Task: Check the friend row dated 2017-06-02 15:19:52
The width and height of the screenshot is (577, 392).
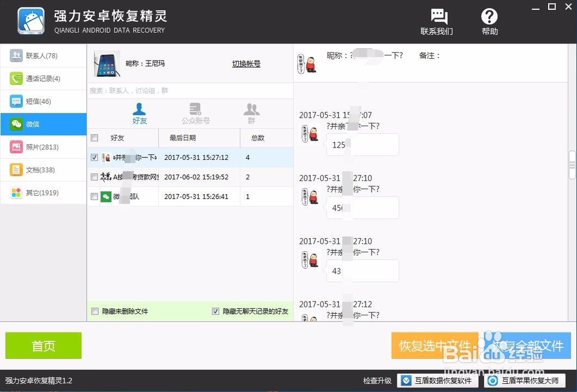Action: 94,177
